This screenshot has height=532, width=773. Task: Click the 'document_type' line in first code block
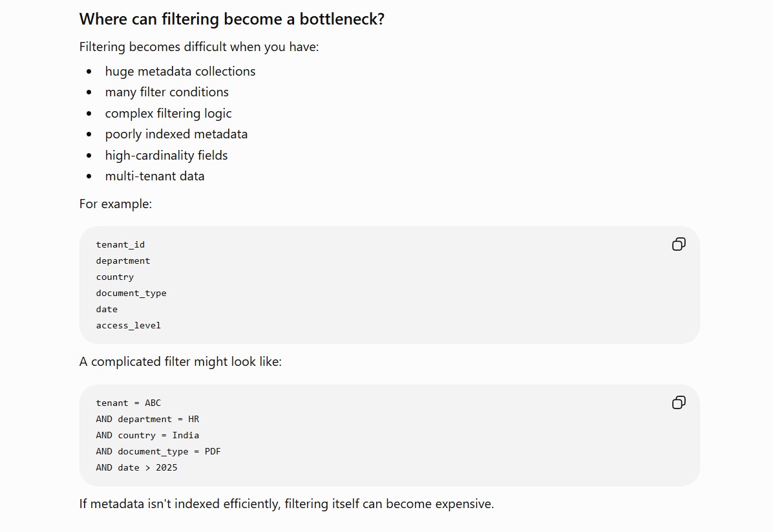(131, 293)
